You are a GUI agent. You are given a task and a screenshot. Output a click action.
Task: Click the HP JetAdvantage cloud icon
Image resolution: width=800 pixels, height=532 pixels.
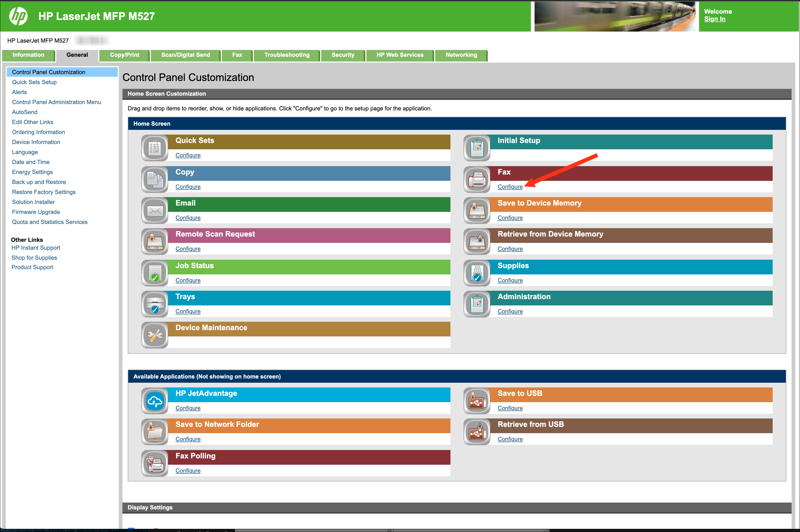(x=155, y=401)
